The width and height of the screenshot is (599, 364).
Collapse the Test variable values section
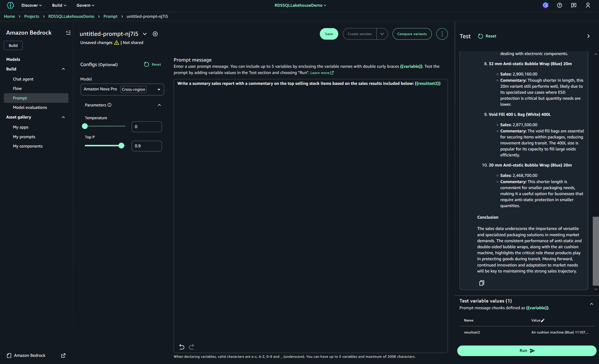click(591, 304)
